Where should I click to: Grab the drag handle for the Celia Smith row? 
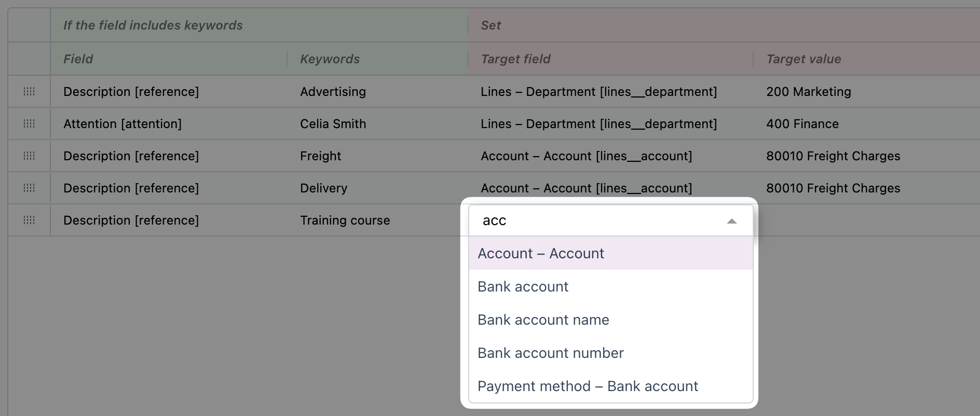tap(29, 123)
